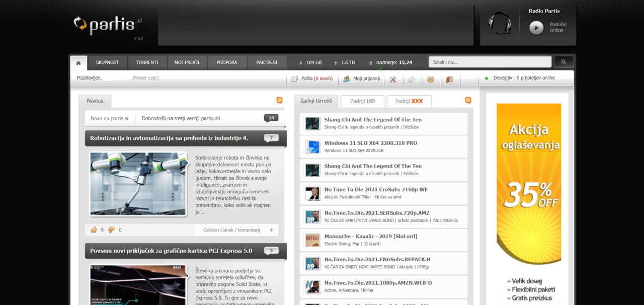Click the robot arm article thumbnail
Image resolution: width=644 pixels, height=305 pixels.
tap(138, 184)
